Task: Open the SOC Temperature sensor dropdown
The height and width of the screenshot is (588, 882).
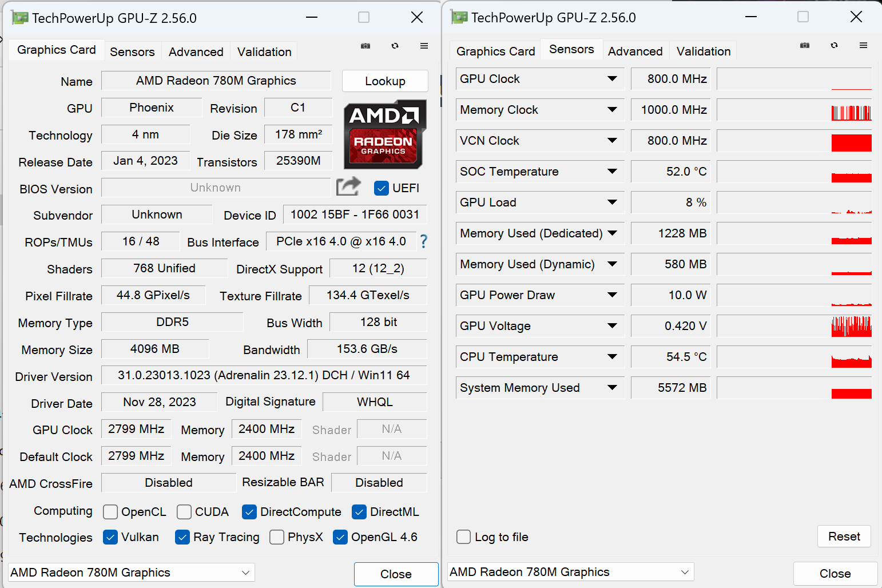Action: tap(612, 171)
